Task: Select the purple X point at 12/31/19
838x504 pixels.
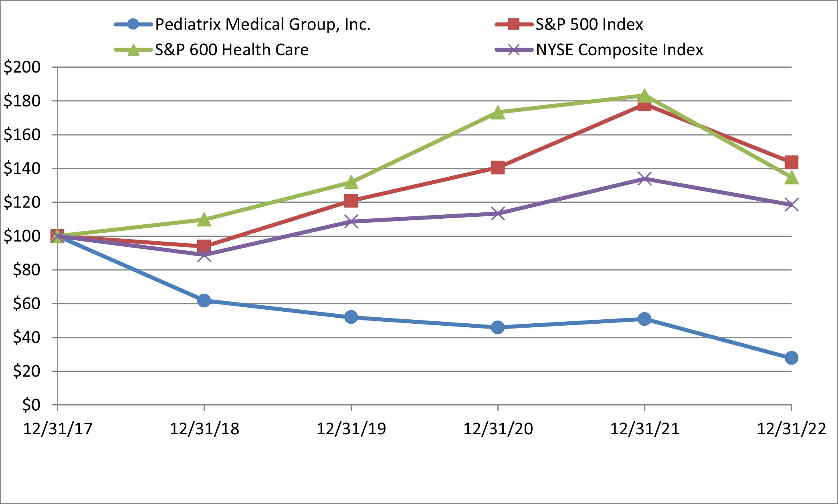Action: (351, 221)
